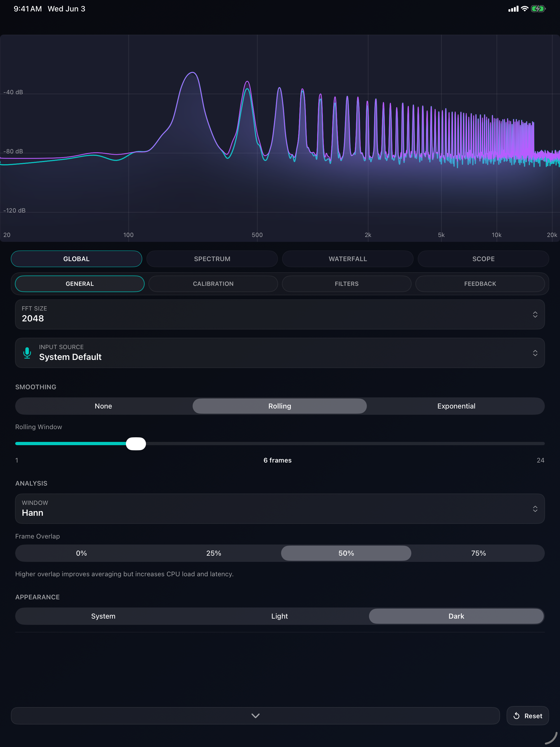Set frame overlap to 50%

(x=346, y=553)
